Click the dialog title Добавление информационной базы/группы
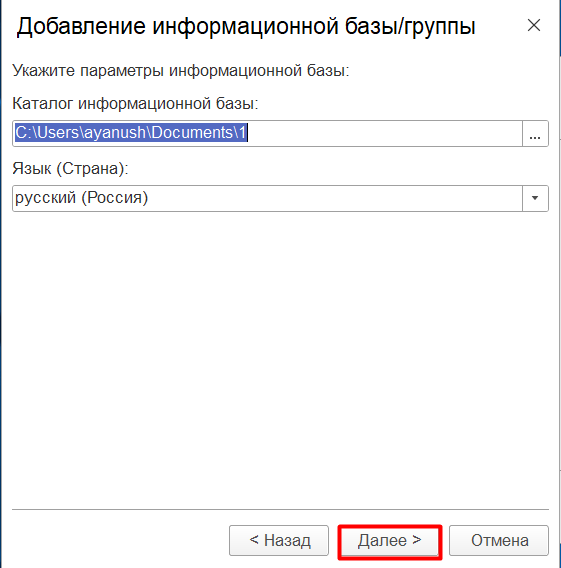Screen dimensions: 561x568 [x=246, y=26]
